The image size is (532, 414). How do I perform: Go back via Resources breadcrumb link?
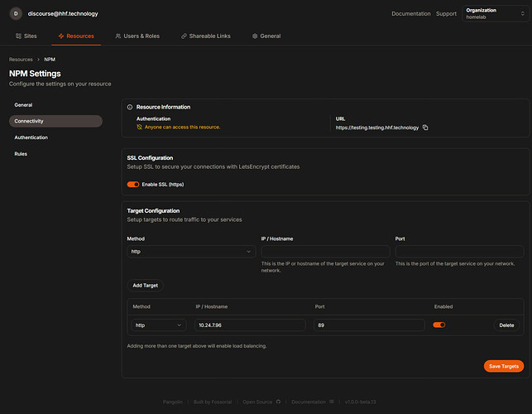point(21,60)
